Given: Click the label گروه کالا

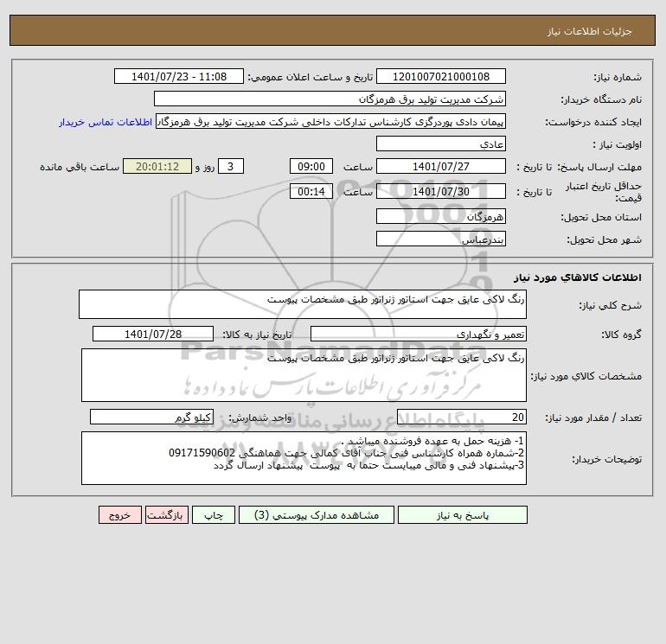Looking at the screenshot, I should pyautogui.click(x=621, y=335).
